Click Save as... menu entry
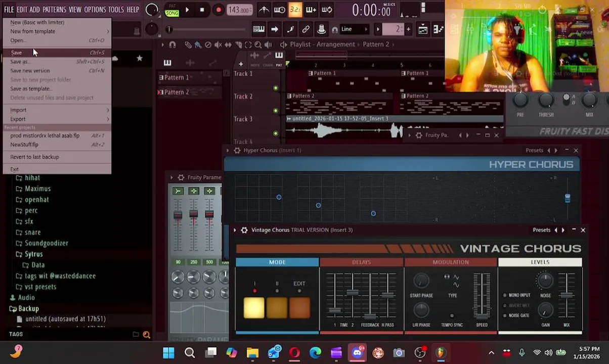Image resolution: width=609 pixels, height=364 pixels. 57,62
